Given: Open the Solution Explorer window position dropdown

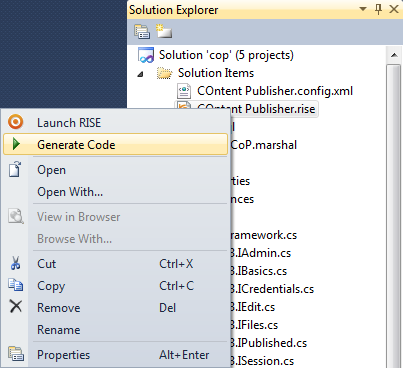Looking at the screenshot, I should 363,9.
